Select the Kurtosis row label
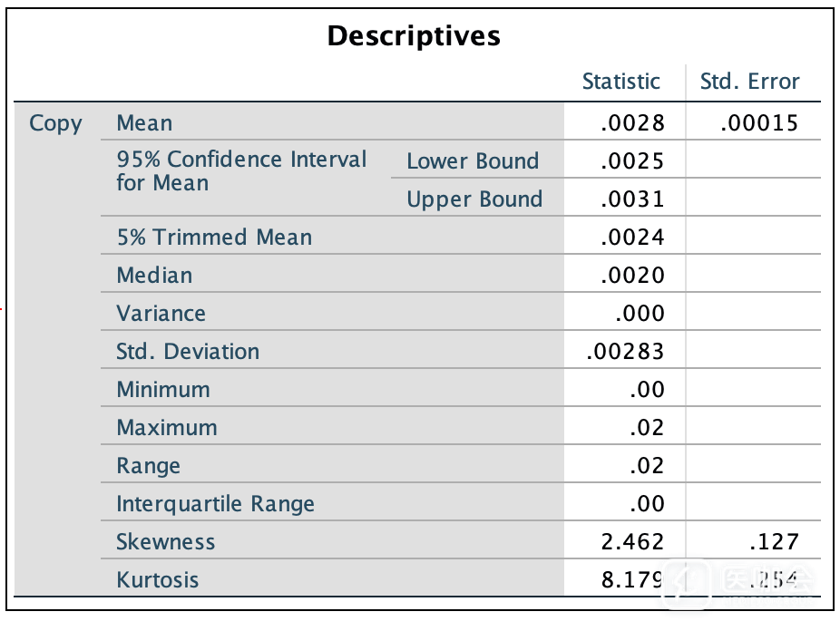 [157, 580]
